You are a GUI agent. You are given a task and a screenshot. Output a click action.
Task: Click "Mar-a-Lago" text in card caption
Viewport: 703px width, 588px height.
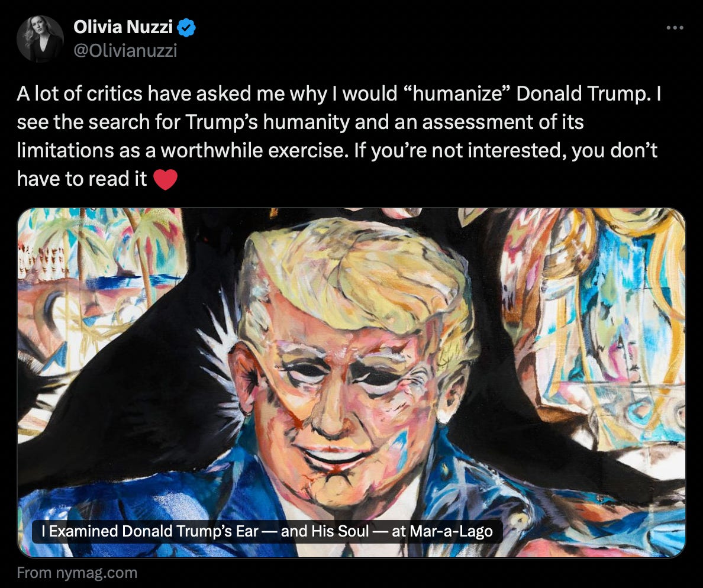451,531
